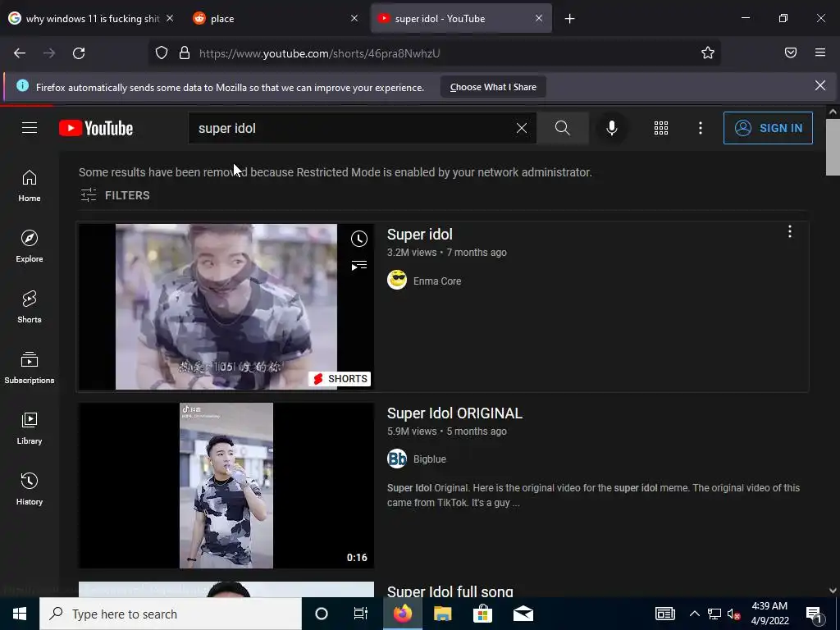Open the taskbar clock and date

click(769, 614)
